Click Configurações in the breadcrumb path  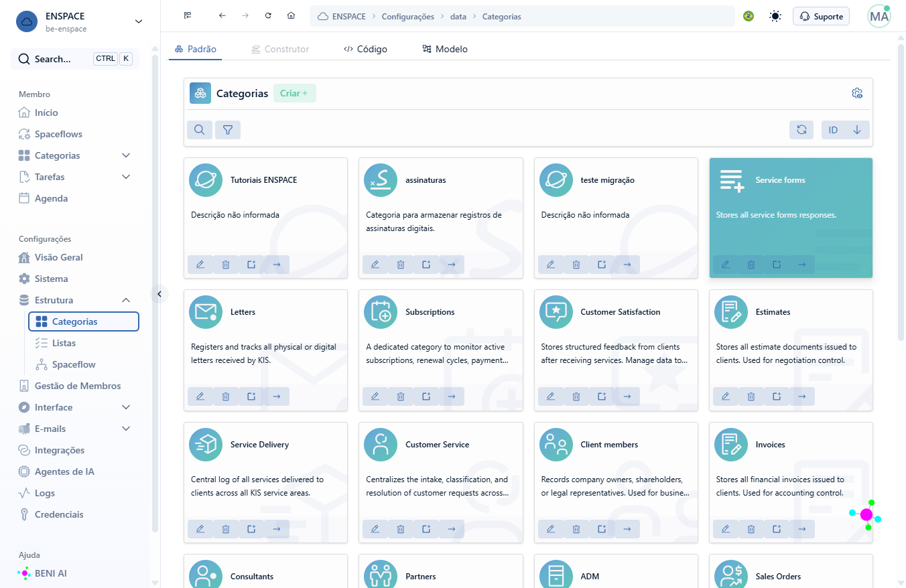tap(408, 16)
